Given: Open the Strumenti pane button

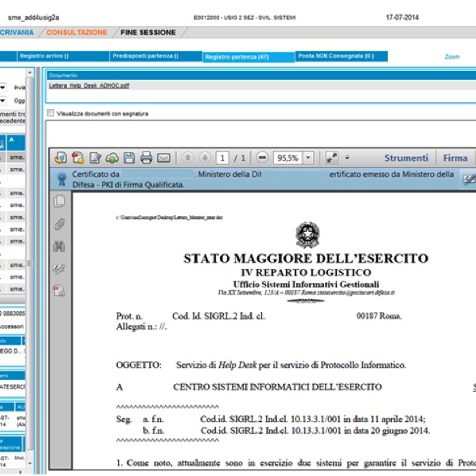Looking at the screenshot, I should click(406, 158).
